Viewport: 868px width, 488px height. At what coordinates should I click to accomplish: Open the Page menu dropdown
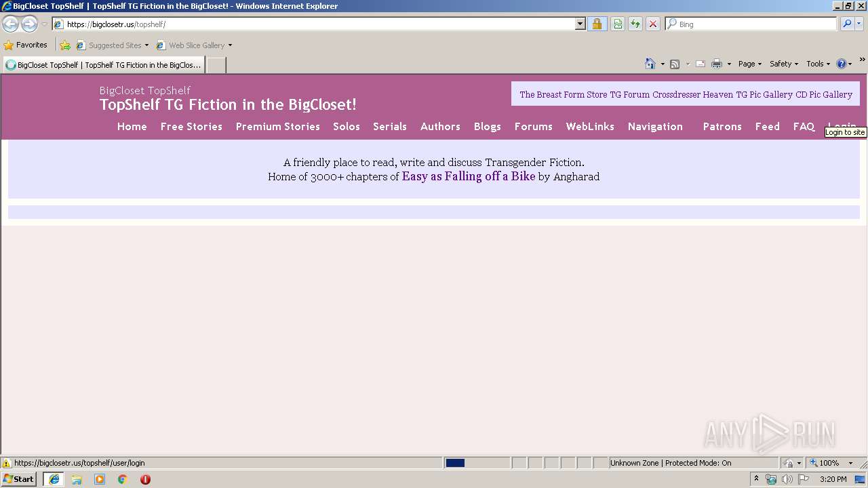pyautogui.click(x=749, y=64)
